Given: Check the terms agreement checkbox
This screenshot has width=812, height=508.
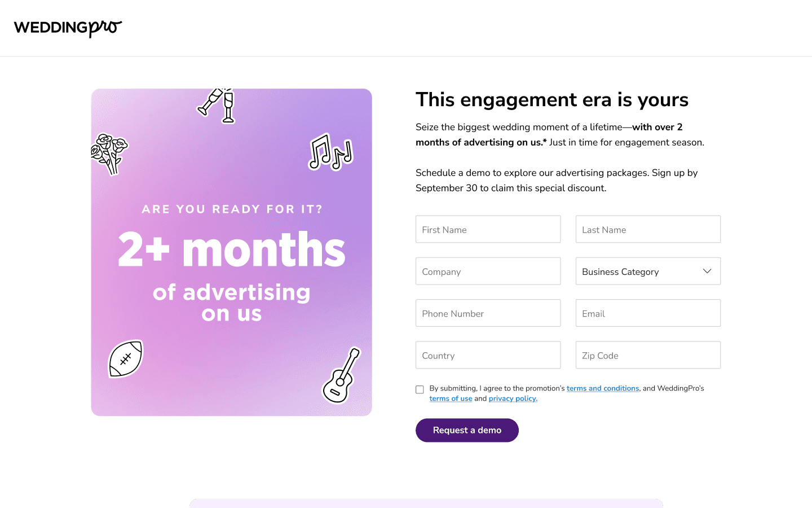Looking at the screenshot, I should 420,389.
